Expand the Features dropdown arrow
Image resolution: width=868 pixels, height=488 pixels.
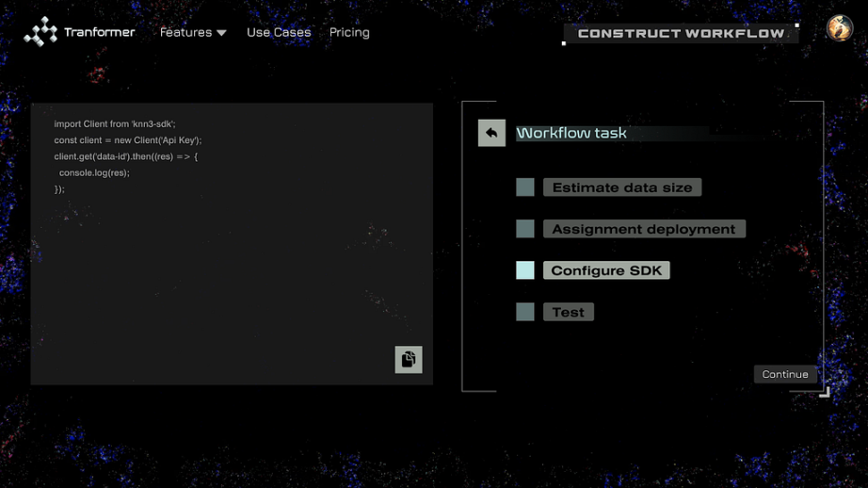click(221, 33)
